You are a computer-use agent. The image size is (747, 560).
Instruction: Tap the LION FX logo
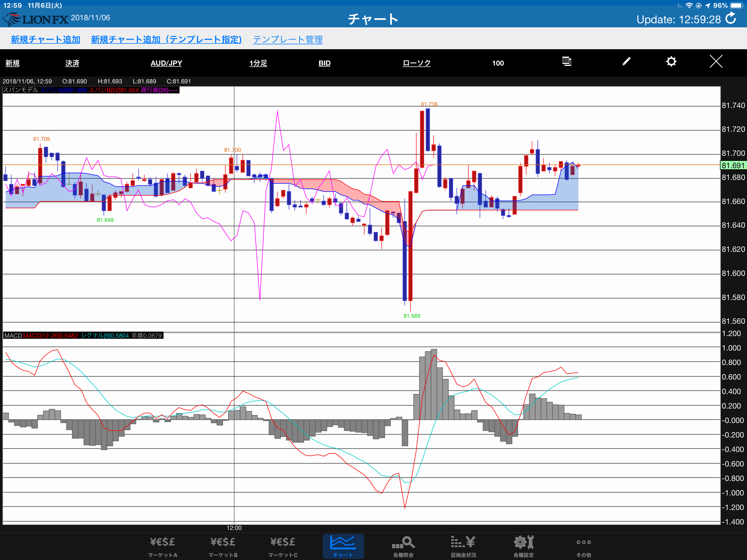[x=36, y=19]
